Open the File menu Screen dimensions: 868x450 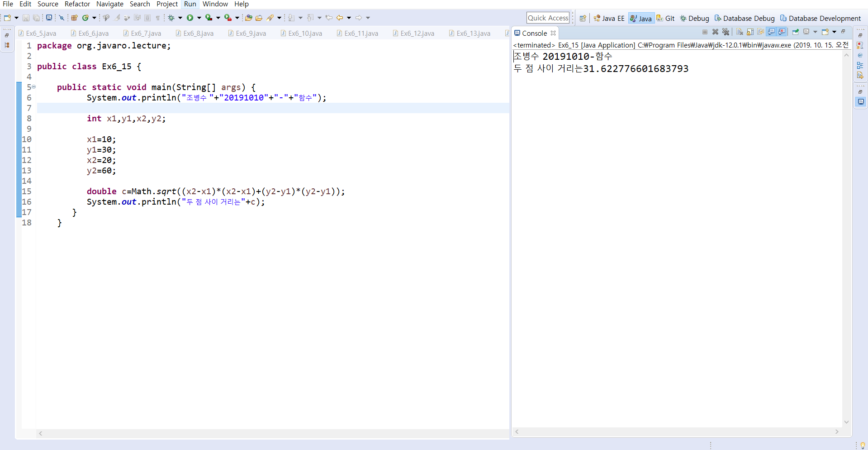click(x=8, y=4)
